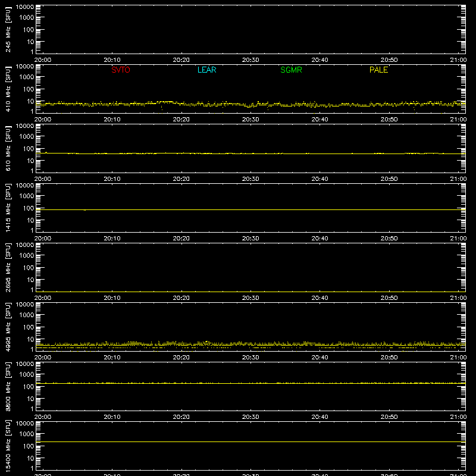The width and height of the screenshot is (476, 476).
Task: Click the 21:00 label under the 8800 MHz panel
Action: 458,417
